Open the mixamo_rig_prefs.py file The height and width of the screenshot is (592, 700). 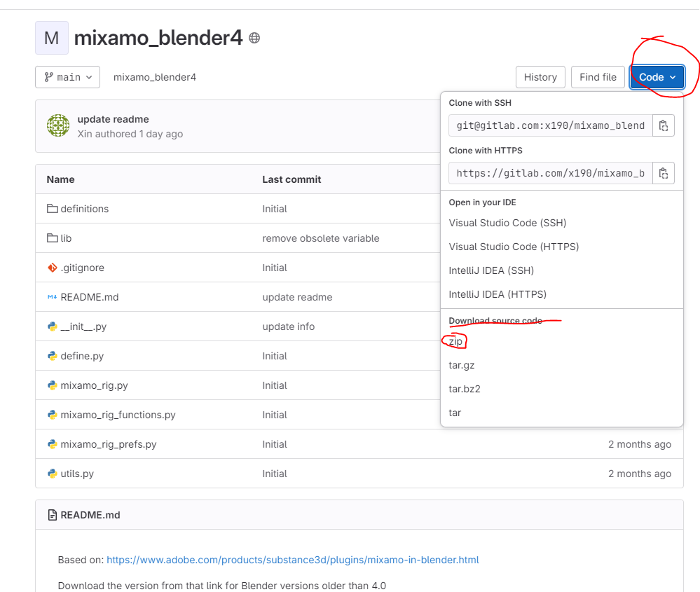click(x=109, y=444)
